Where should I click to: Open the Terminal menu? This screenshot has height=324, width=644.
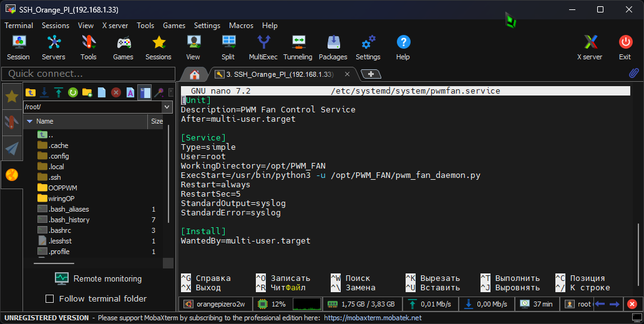(x=19, y=26)
